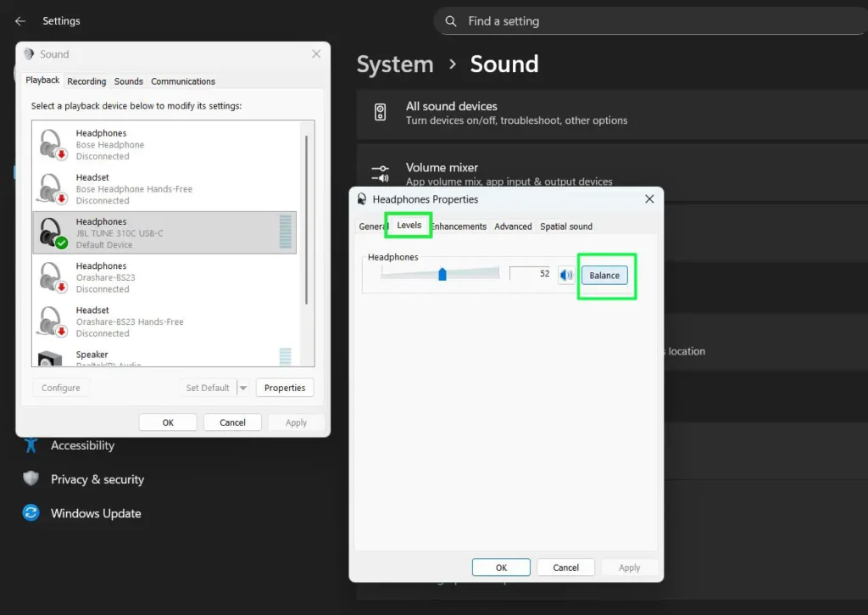Click the Settings back arrow icon
This screenshot has width=868, height=615.
coord(20,21)
